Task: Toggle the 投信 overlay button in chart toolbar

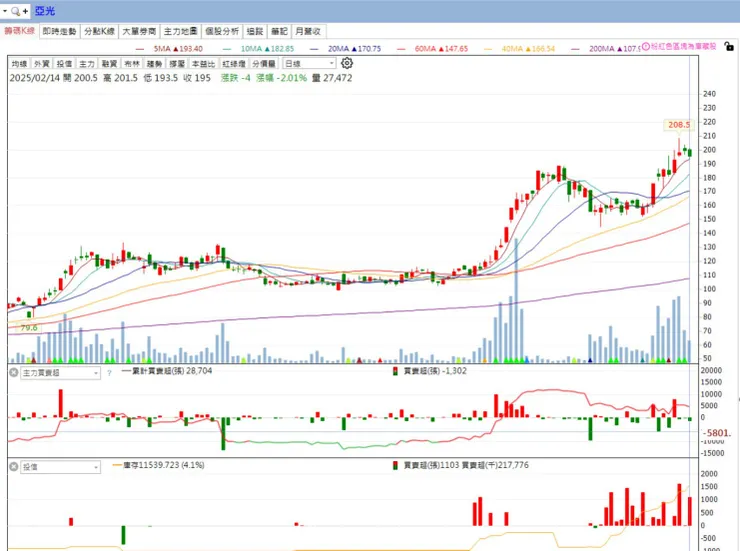Action: pos(64,63)
